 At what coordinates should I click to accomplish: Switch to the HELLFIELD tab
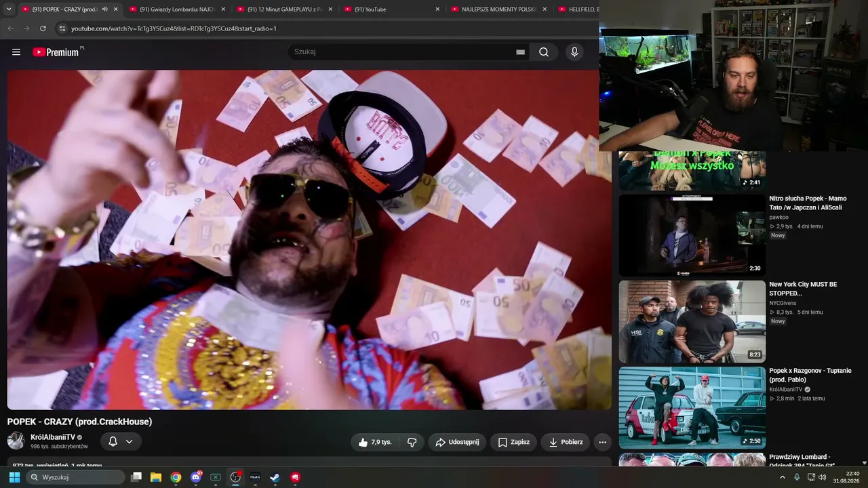[576, 9]
